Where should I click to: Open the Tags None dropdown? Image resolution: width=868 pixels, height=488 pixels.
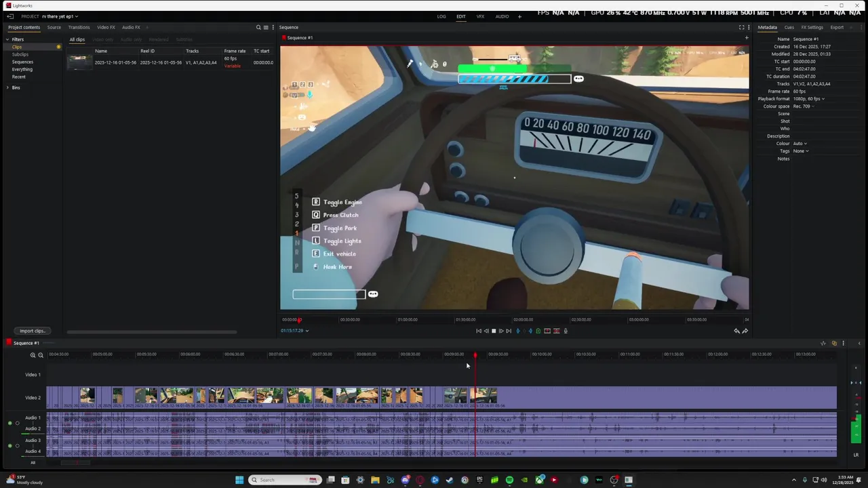[801, 151]
